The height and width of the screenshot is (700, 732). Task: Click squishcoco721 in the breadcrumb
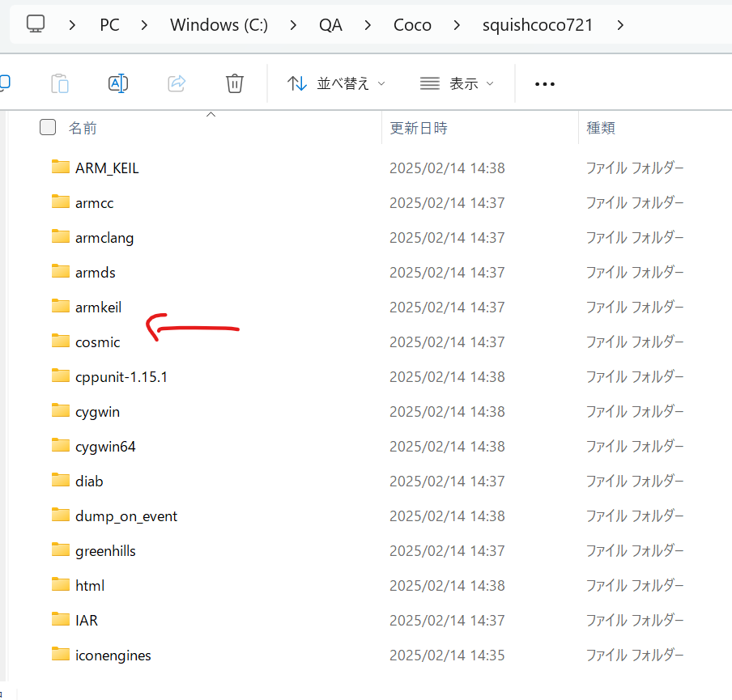point(538,25)
